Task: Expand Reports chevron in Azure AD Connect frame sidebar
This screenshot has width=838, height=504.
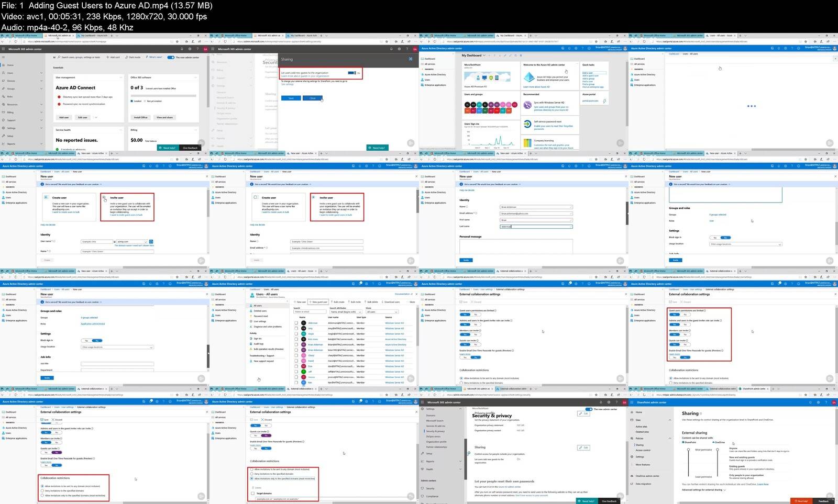Action: tap(41, 143)
